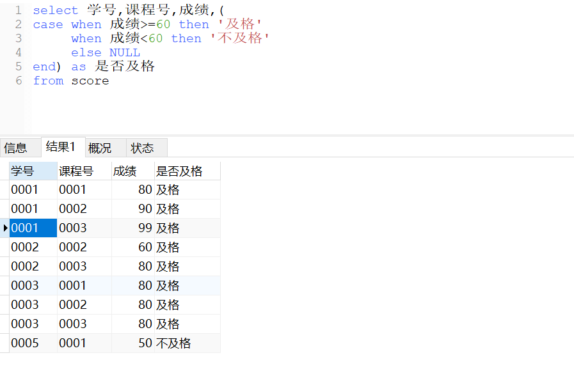Switch to the 概况 tab

coord(99,147)
